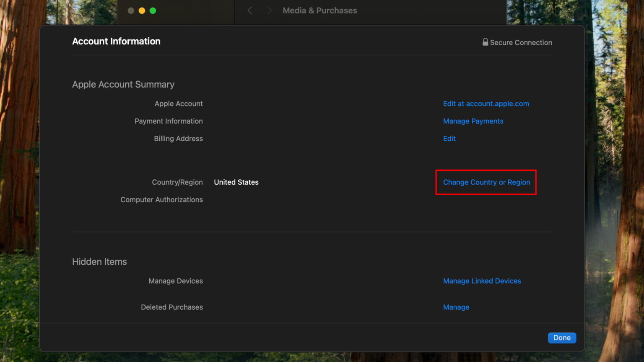Select the United States country text
Image resolution: width=644 pixels, height=362 pixels.
236,182
